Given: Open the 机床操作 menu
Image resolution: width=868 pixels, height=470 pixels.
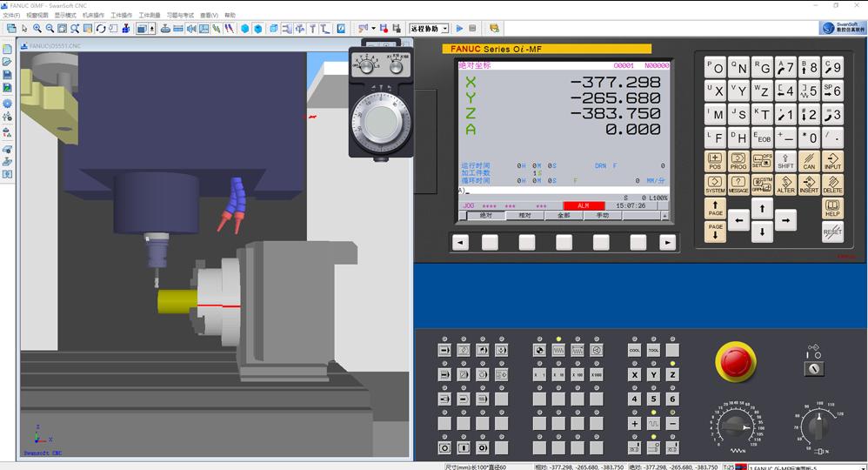Looking at the screenshot, I should [93, 16].
